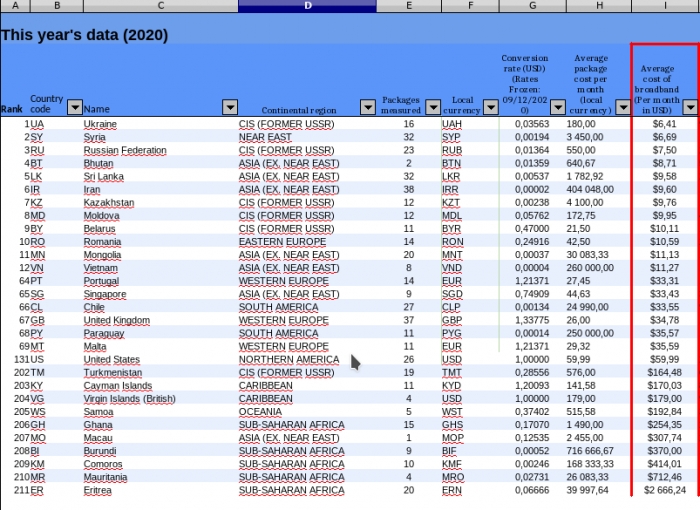
Task: Select column E header
Action: pos(409,6)
